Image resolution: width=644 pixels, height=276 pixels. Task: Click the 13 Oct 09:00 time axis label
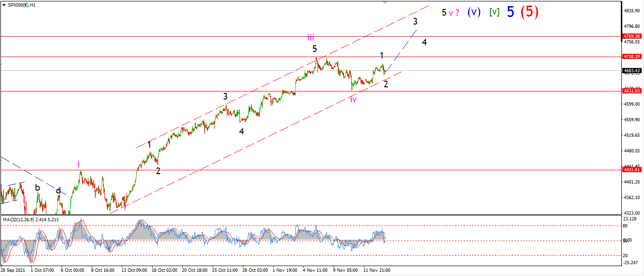click(x=135, y=270)
